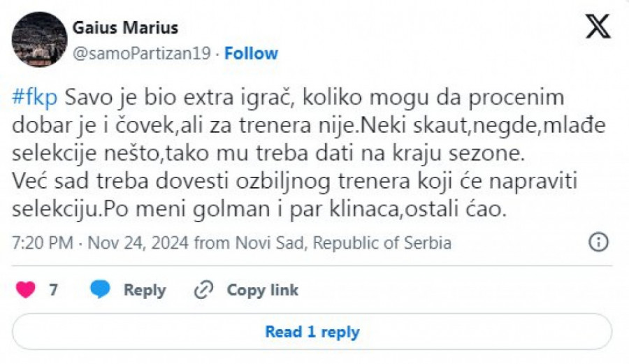Screen dimensions: 629x364
Task: Open the 7:20 PM timestamp
Action: (42, 243)
